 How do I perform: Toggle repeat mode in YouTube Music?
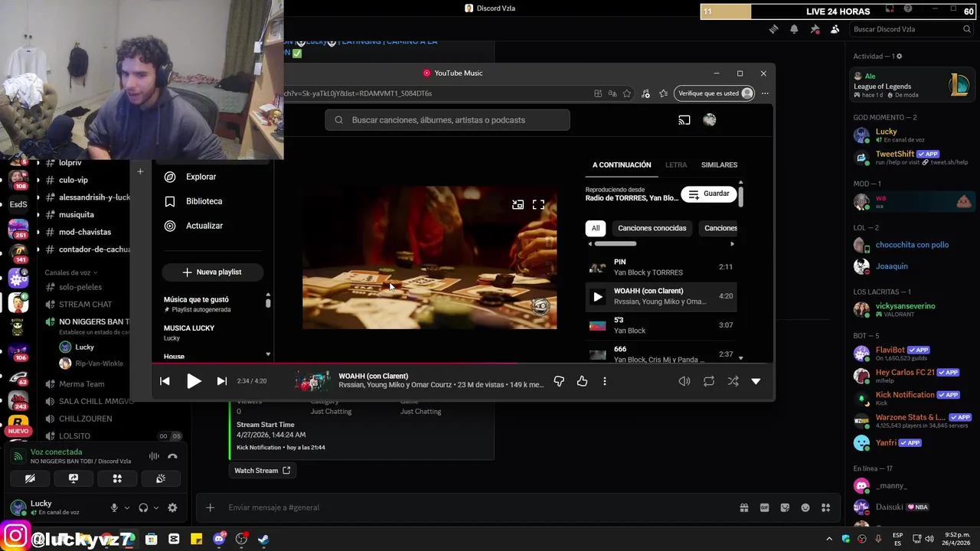click(x=709, y=381)
